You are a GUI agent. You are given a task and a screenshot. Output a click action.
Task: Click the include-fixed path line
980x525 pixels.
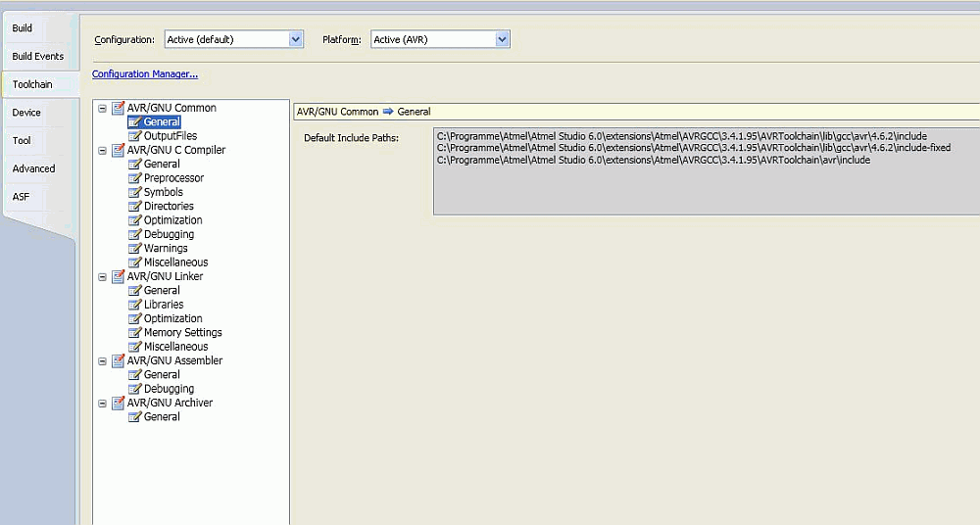click(694, 148)
